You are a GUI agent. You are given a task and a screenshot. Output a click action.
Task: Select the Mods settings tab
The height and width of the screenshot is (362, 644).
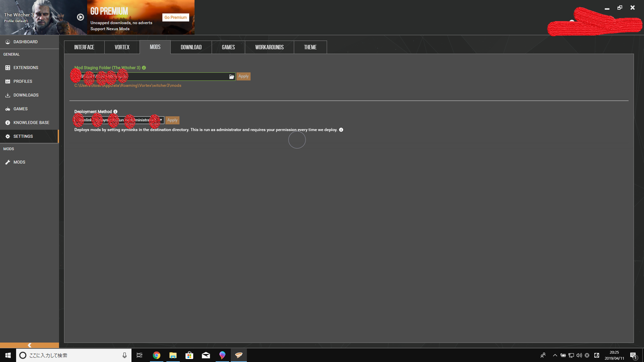click(x=155, y=47)
